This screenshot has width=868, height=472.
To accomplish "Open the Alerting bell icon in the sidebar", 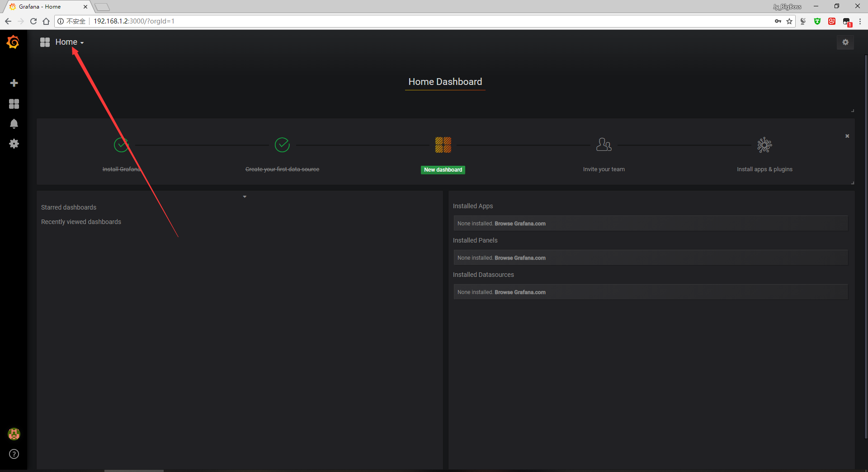I will (x=14, y=124).
